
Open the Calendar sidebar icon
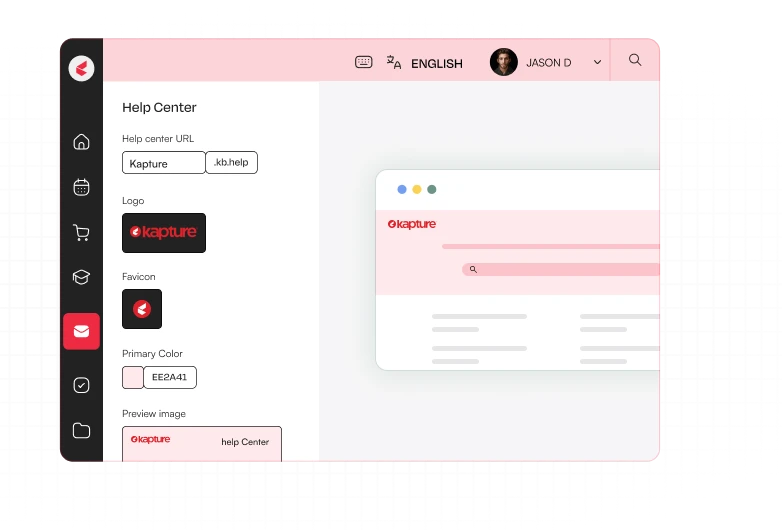coord(81,187)
